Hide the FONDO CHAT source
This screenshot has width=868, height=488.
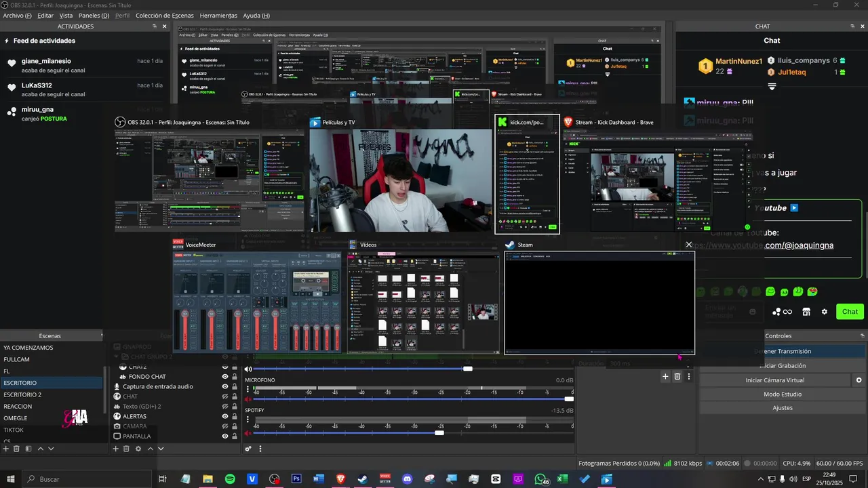(225, 377)
